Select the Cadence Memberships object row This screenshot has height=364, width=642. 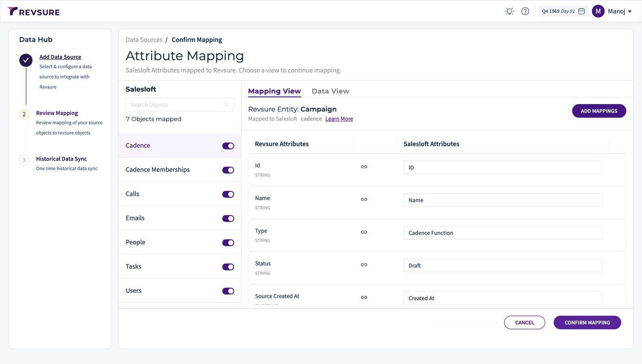(x=180, y=170)
